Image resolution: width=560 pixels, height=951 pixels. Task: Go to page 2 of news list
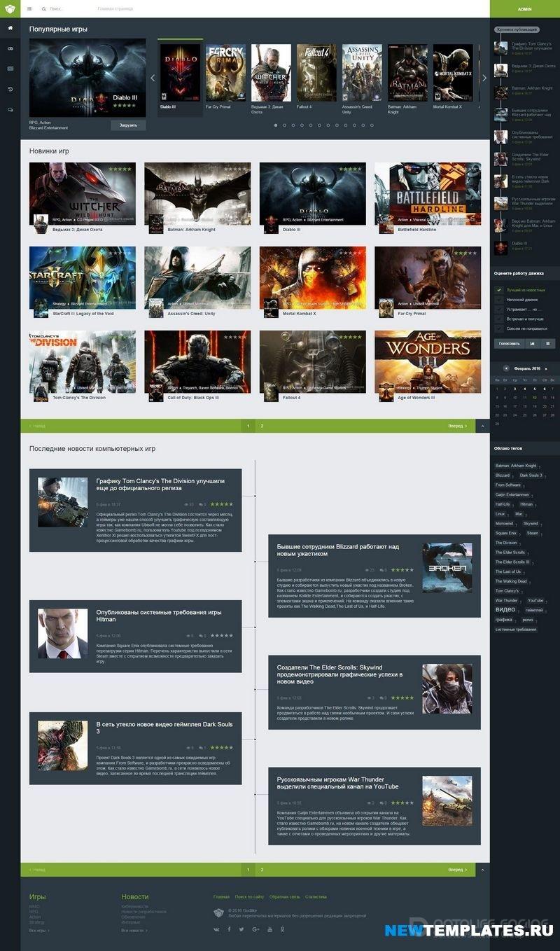[x=262, y=870]
